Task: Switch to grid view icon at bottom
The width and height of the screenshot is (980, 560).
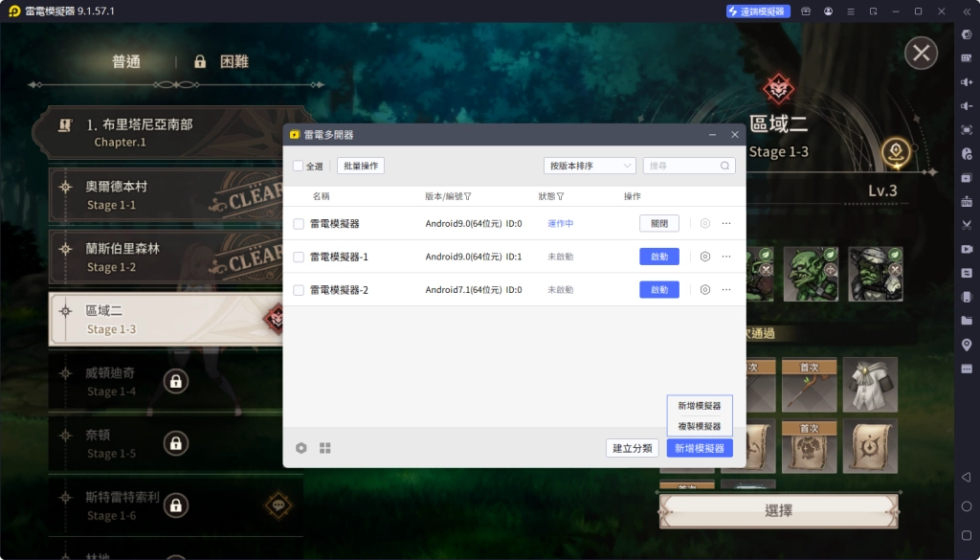Action: 325,448
